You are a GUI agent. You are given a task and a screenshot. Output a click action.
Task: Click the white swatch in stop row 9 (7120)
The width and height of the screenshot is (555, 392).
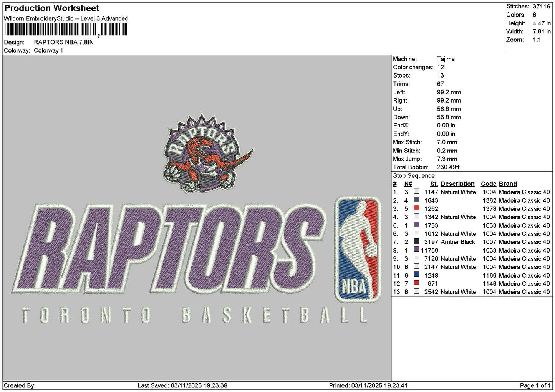click(x=417, y=258)
